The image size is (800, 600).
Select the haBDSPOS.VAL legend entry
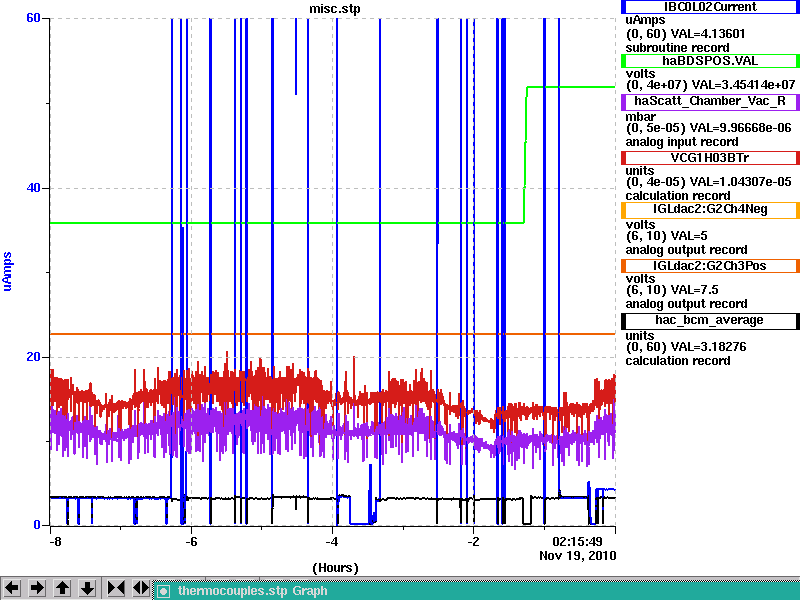[710, 61]
